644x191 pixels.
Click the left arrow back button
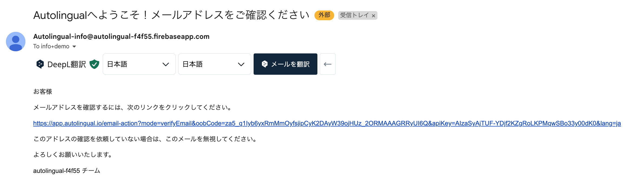(328, 64)
